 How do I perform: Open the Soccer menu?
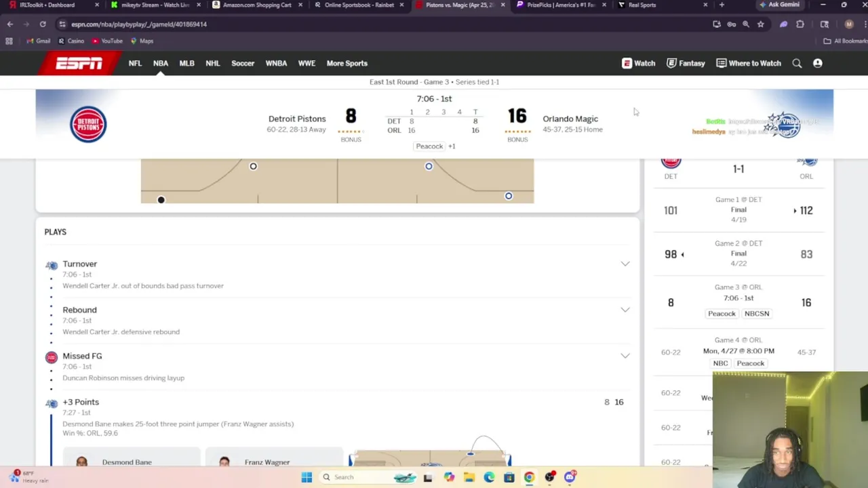[243, 63]
